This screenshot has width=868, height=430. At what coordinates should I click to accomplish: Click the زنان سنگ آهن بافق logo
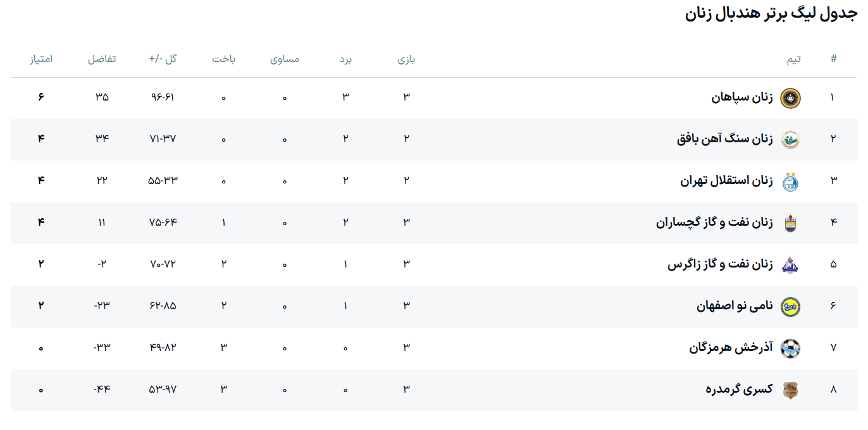click(790, 140)
